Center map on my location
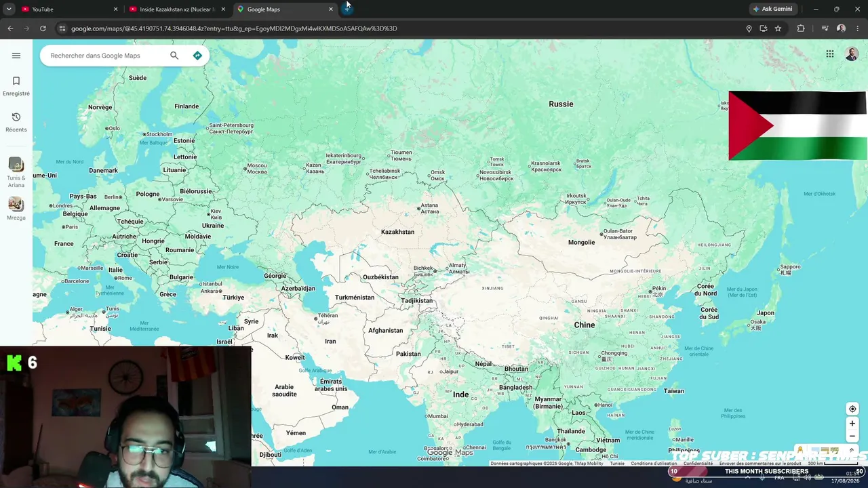 (852, 409)
